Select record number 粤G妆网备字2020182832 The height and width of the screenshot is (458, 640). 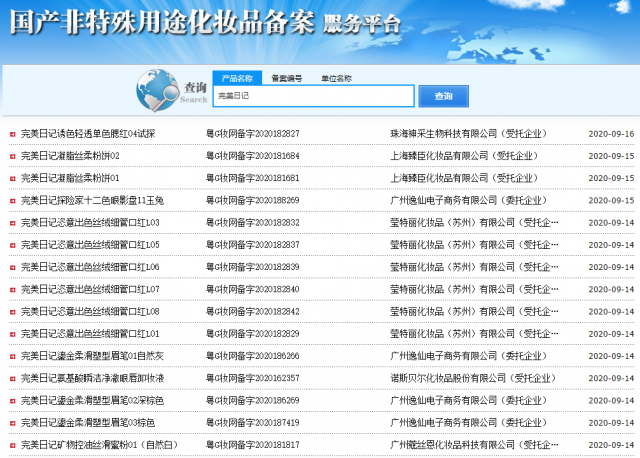253,222
